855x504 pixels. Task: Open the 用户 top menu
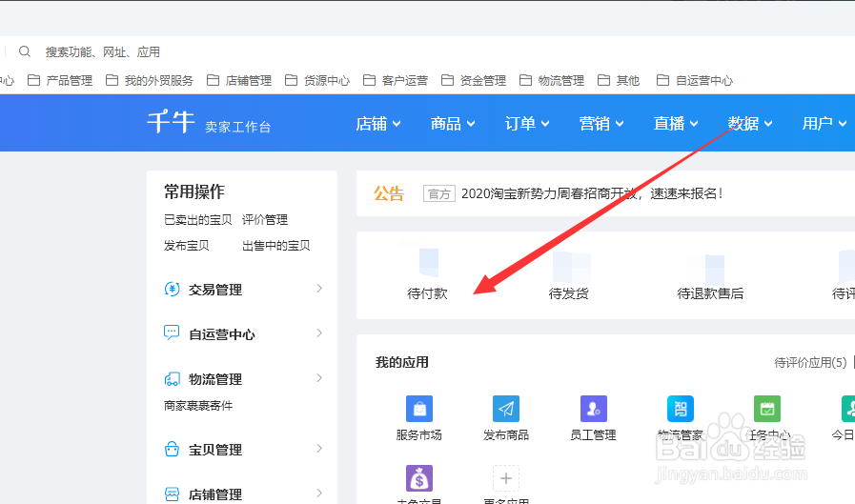[824, 124]
